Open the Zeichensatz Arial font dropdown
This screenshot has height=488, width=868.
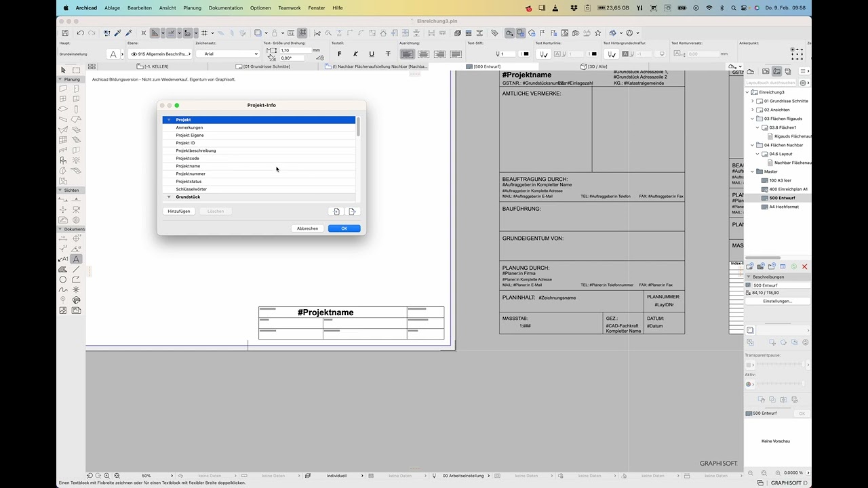pos(227,54)
